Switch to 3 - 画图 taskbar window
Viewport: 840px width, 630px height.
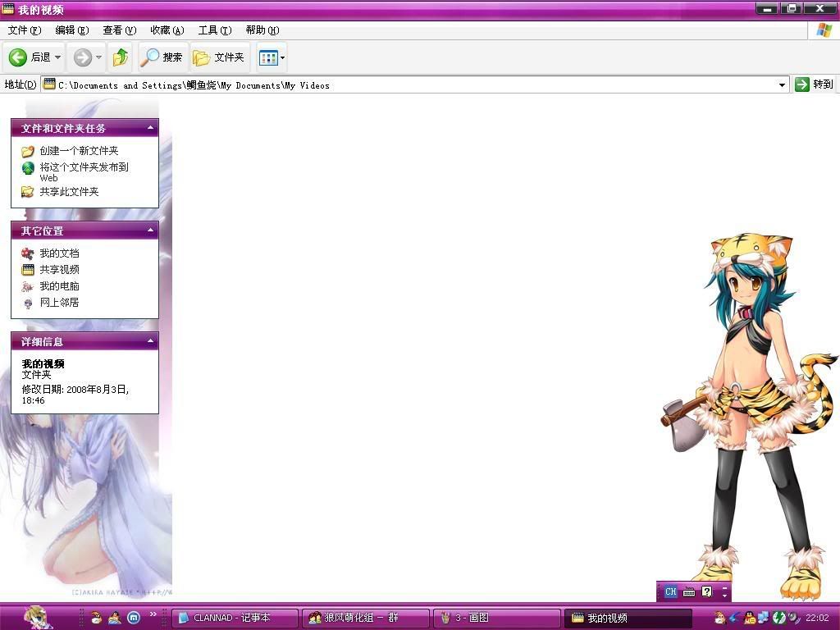496,618
